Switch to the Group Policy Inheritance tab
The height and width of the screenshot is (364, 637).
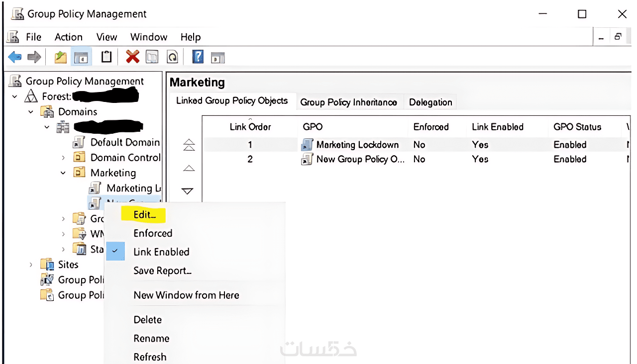(x=349, y=102)
